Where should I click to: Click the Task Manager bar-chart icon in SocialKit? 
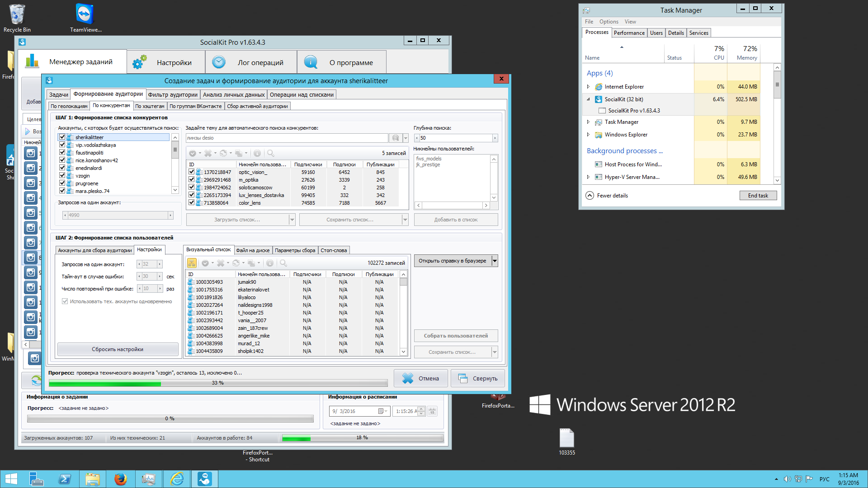[32, 61]
